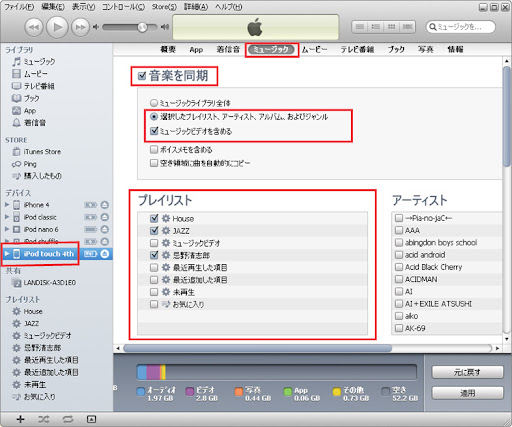Skip to next track button
The height and width of the screenshot is (427, 512).
coord(80,27)
